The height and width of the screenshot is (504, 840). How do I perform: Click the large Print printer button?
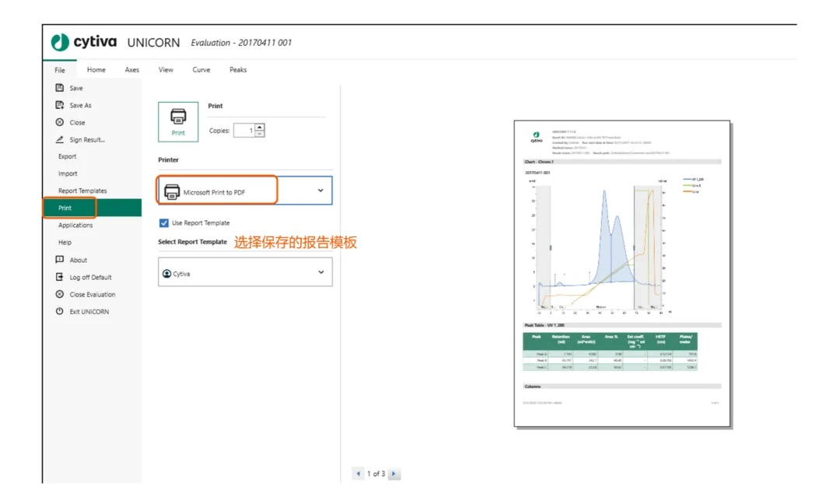(x=178, y=121)
